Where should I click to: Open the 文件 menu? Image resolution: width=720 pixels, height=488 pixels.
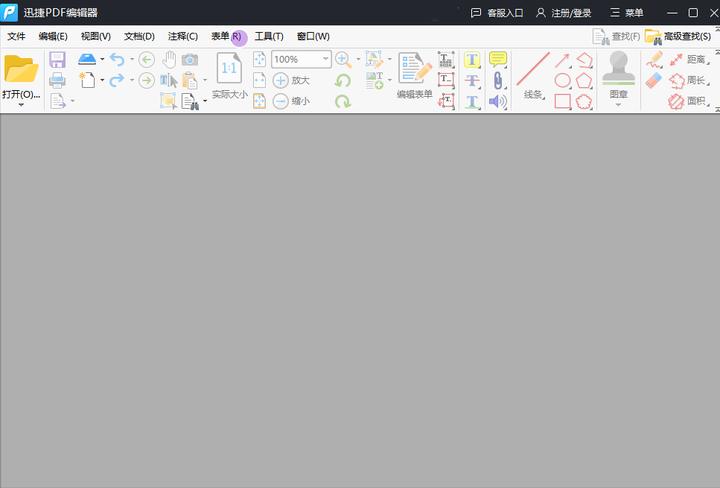16,37
